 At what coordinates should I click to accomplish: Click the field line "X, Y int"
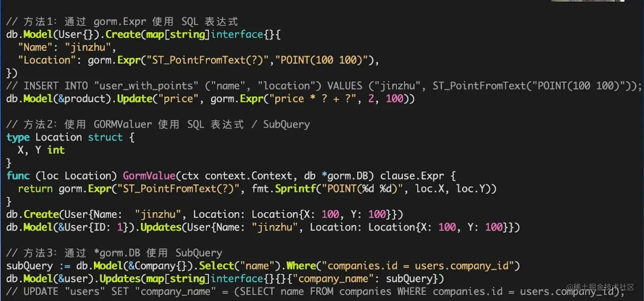(41, 150)
